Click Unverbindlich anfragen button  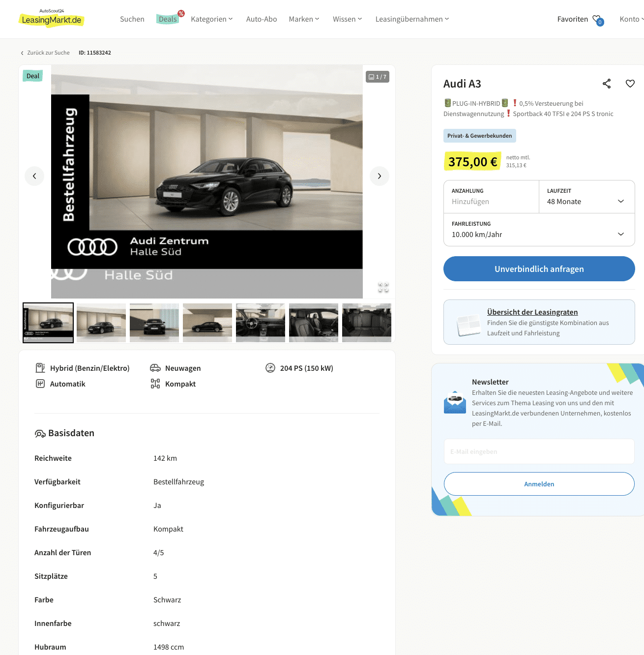click(x=539, y=269)
